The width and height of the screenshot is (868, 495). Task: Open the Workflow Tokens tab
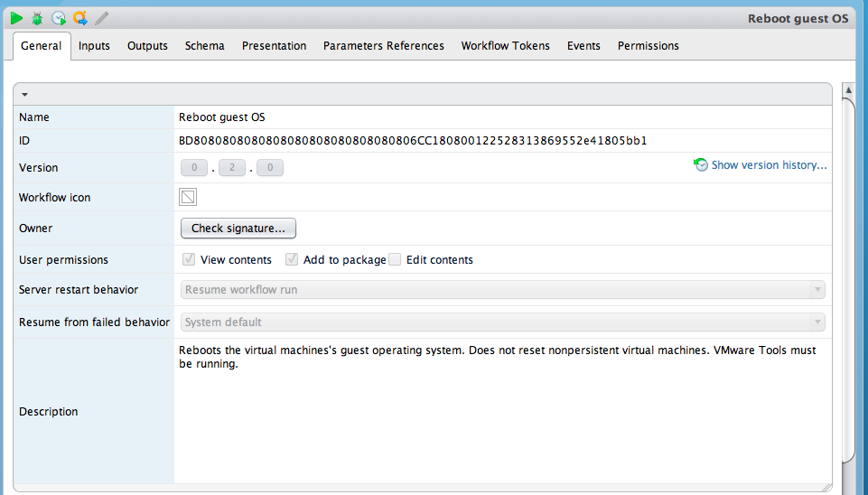[505, 46]
